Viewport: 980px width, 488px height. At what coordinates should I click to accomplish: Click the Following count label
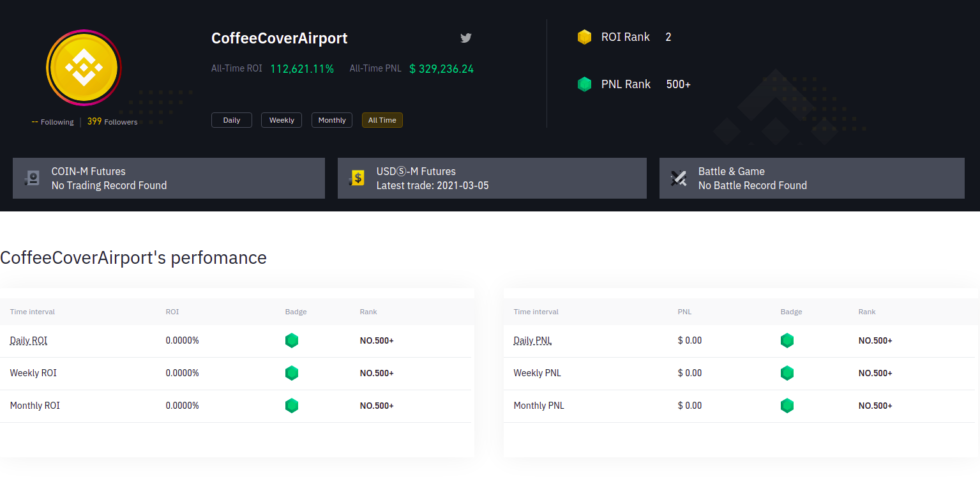(52, 121)
